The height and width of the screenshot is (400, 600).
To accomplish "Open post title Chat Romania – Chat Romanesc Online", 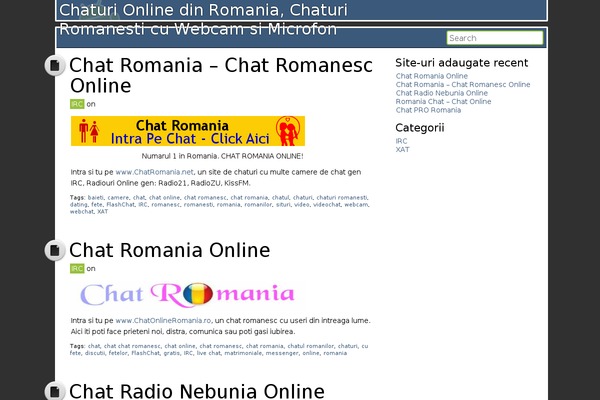I will (x=221, y=75).
